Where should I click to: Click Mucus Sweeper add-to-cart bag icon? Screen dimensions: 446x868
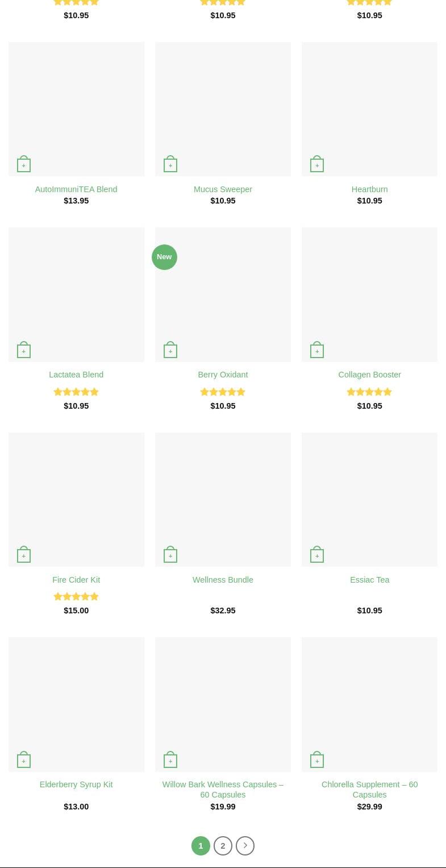coord(170,164)
